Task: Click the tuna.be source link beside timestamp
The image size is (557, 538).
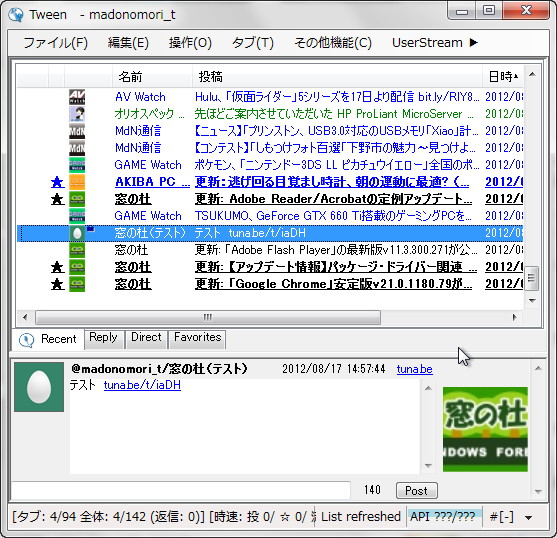Action: pyautogui.click(x=415, y=369)
